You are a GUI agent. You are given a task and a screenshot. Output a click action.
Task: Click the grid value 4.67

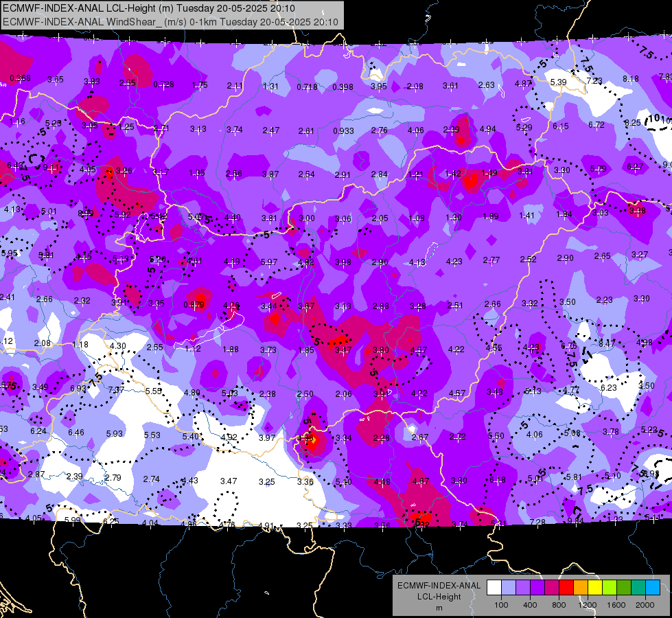point(420,481)
